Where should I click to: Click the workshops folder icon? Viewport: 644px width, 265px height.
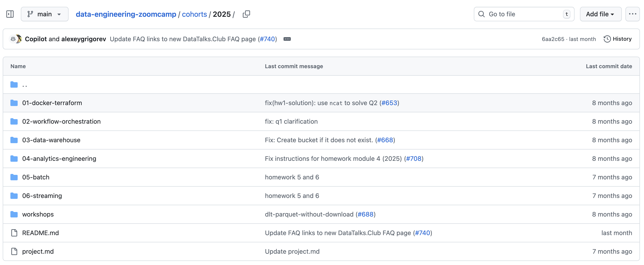click(x=14, y=214)
